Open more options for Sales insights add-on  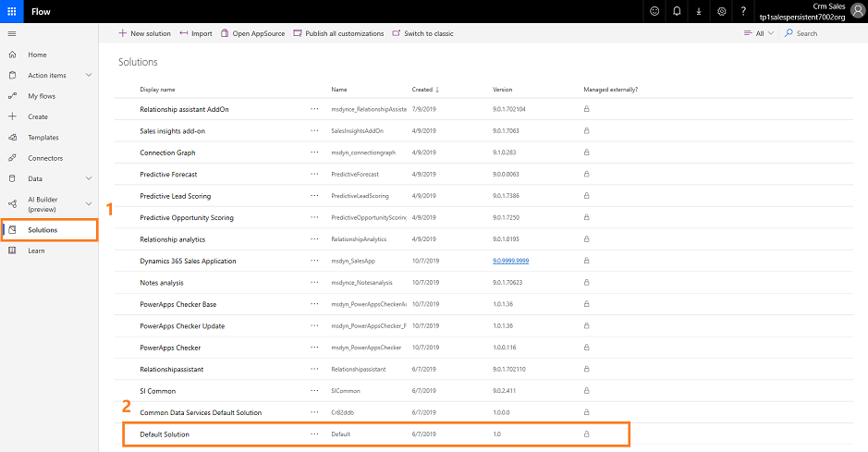coord(314,130)
